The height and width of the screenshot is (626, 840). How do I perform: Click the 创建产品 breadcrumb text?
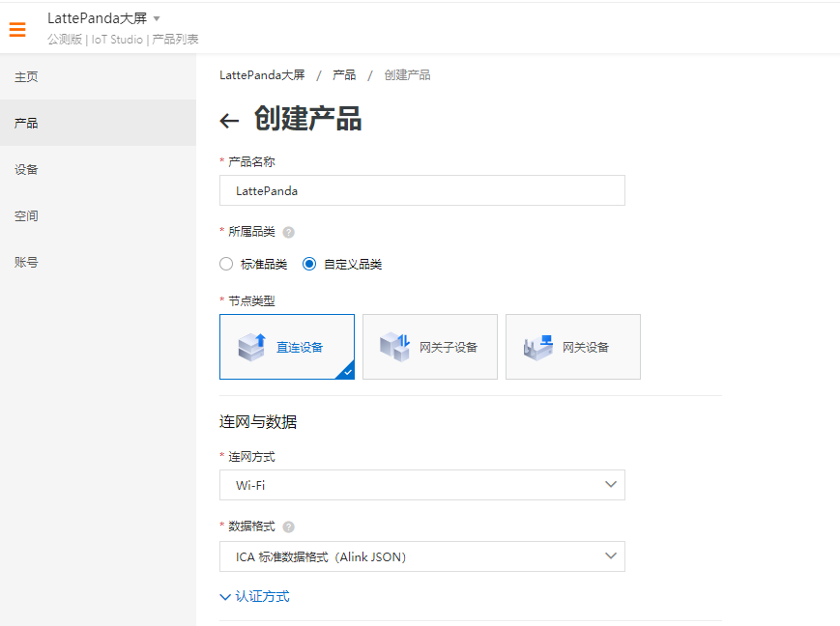tap(407, 75)
